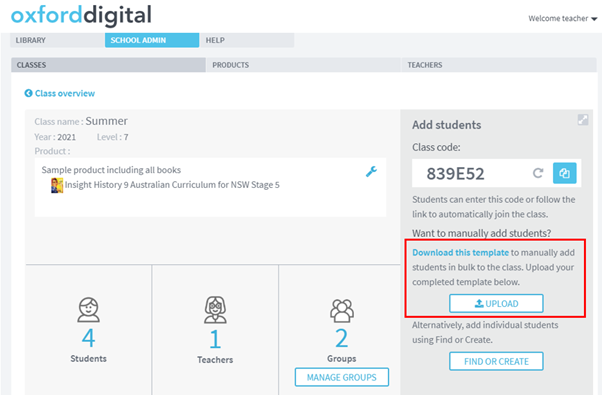Click the oxforddigital logo
Viewport: 602px width, 395px height.
tap(81, 15)
